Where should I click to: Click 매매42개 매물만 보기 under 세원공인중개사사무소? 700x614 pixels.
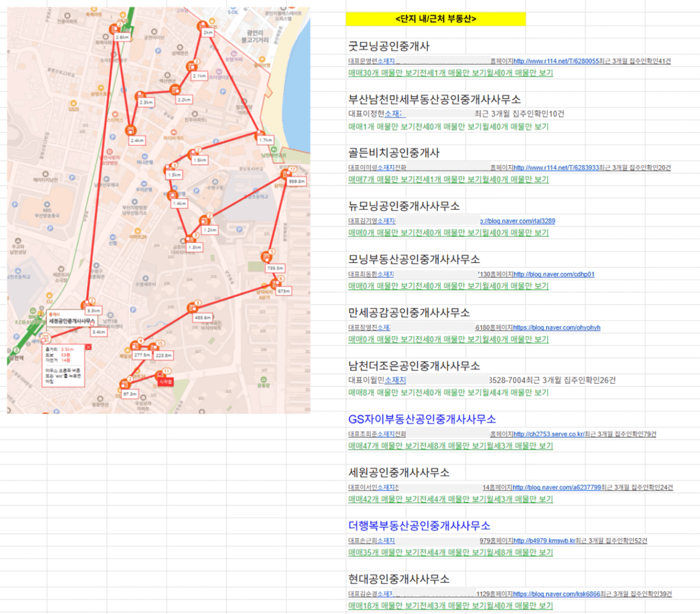[385, 500]
